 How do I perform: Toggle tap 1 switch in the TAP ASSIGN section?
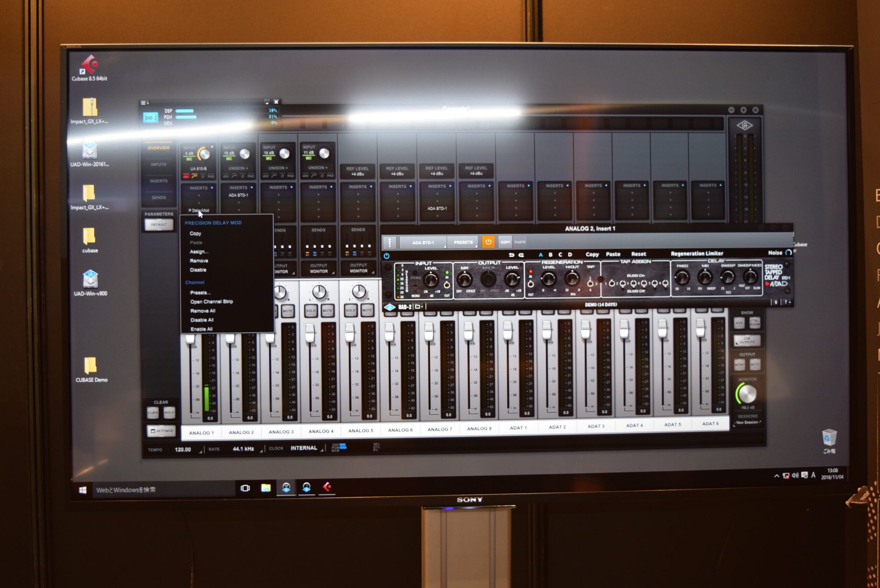pos(612,284)
